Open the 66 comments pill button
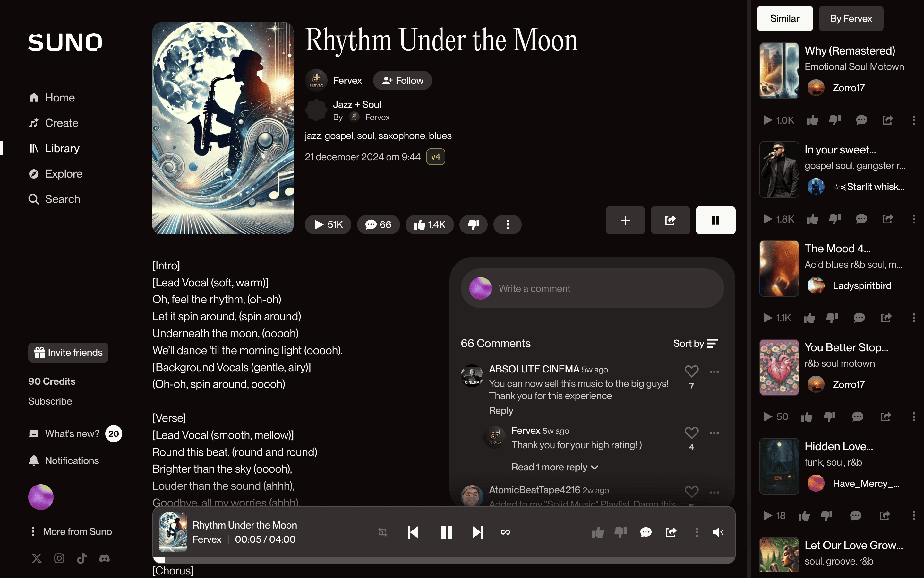 [378, 224]
